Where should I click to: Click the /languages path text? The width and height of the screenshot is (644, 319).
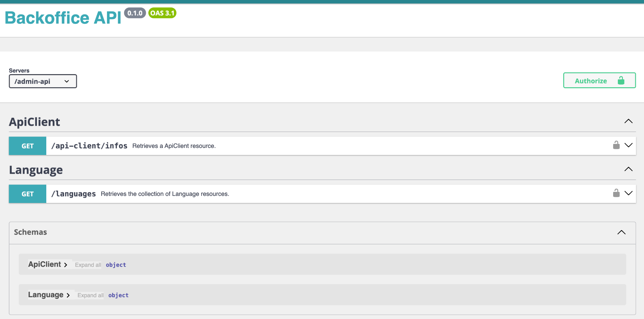tap(73, 194)
